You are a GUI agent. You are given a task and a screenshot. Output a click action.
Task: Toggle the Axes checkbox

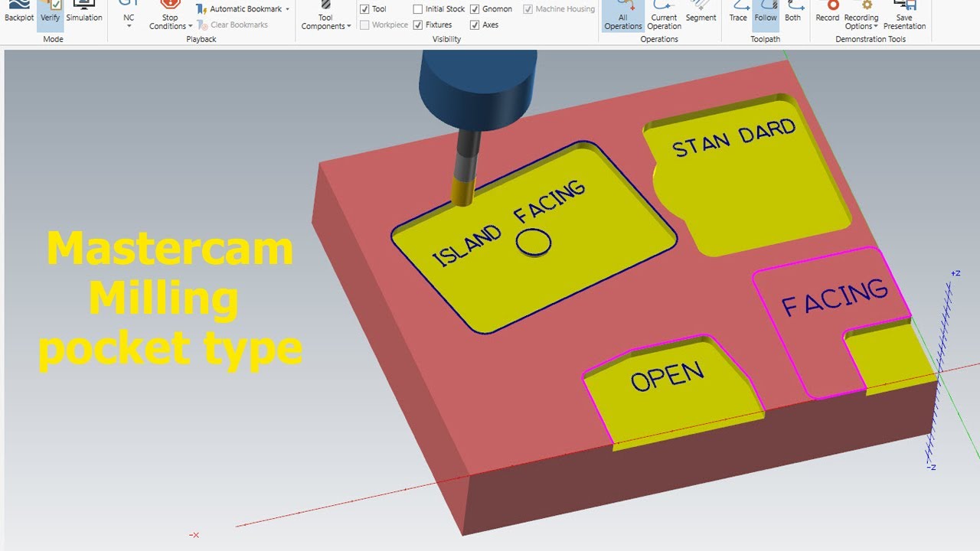pyautogui.click(x=475, y=24)
